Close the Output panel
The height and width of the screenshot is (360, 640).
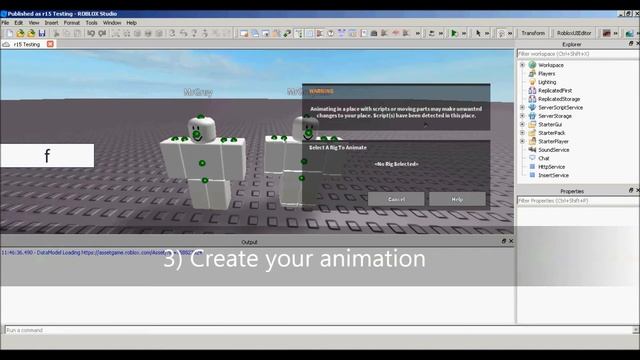pos(511,241)
